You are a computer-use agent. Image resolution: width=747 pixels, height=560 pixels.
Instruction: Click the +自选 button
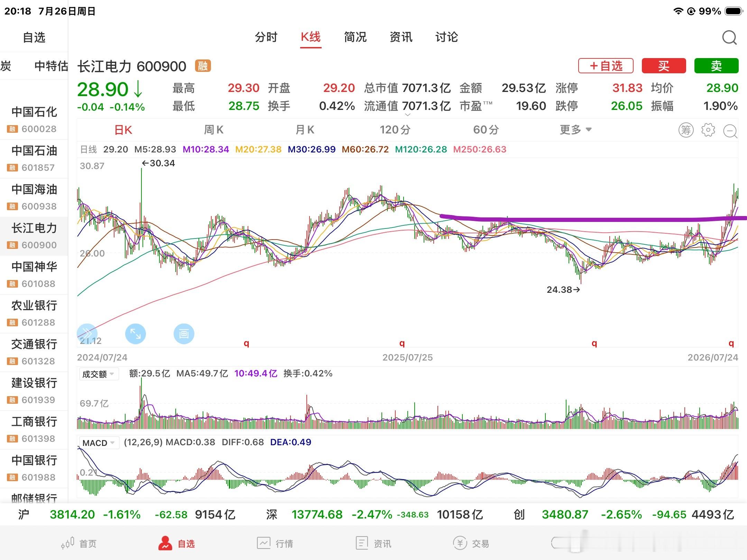point(606,66)
